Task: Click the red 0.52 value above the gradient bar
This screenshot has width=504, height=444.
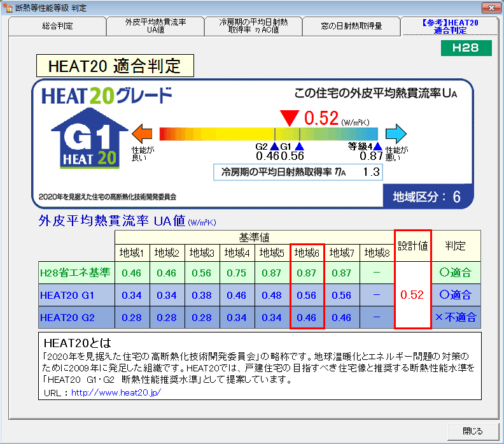Action: (x=321, y=118)
